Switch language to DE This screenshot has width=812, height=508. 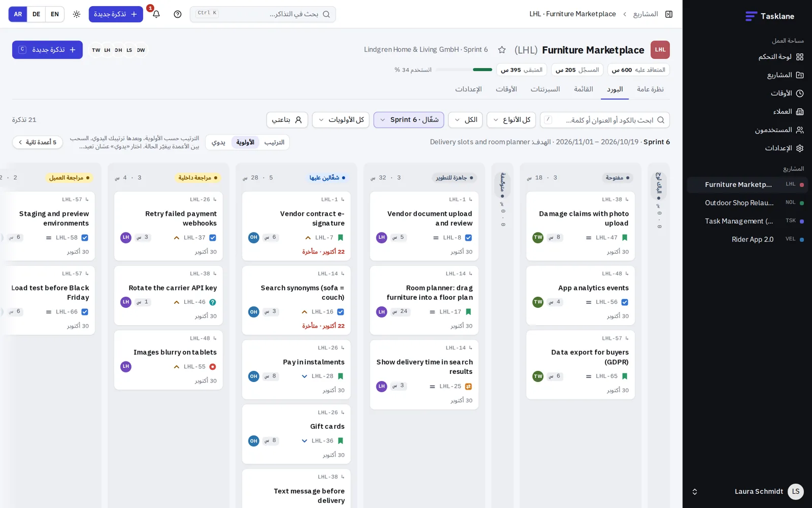click(x=37, y=14)
